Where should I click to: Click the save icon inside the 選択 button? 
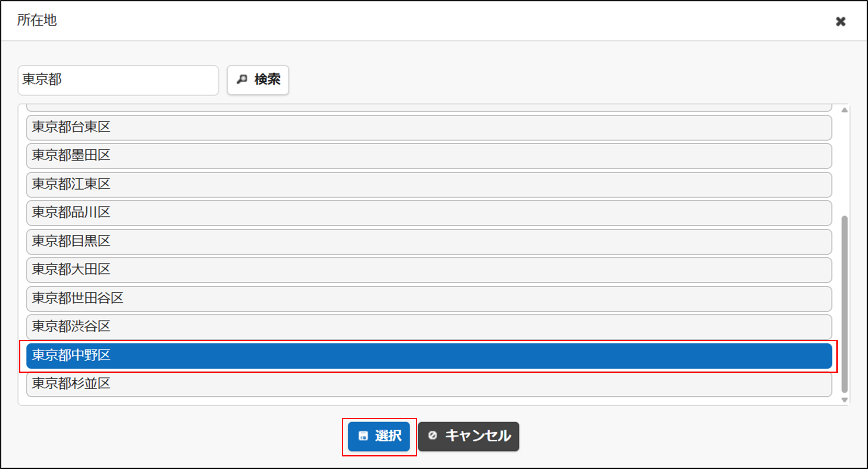click(x=363, y=437)
